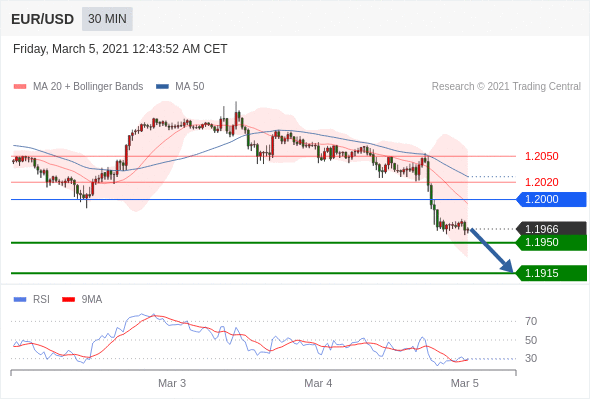Click the 'Mar 3' date axis label

[x=172, y=383]
